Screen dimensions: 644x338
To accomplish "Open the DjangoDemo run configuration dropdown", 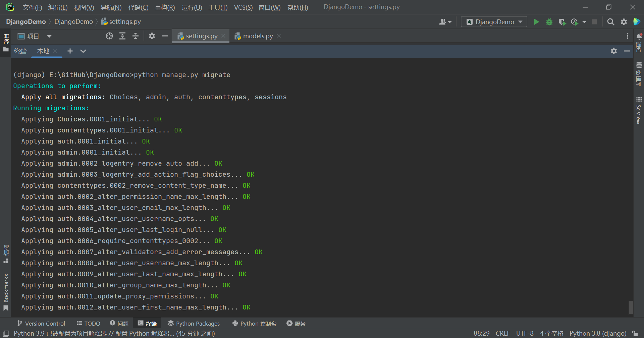I will tap(494, 22).
